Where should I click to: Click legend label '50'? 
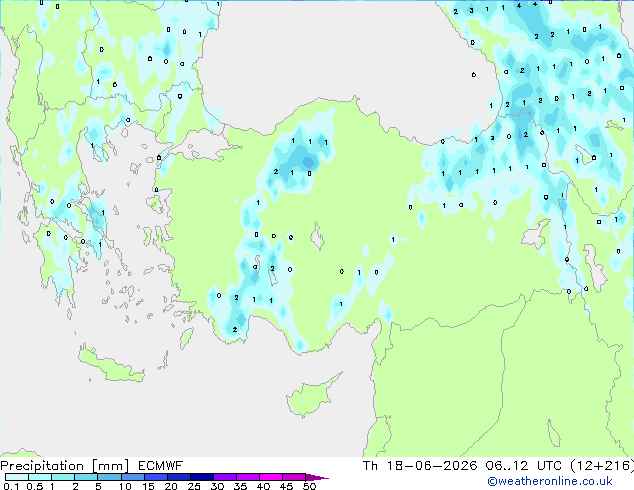pyautogui.click(x=309, y=486)
